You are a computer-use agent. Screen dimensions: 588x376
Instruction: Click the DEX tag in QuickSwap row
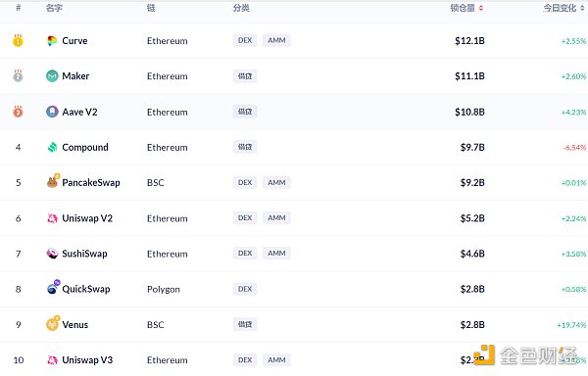245,289
